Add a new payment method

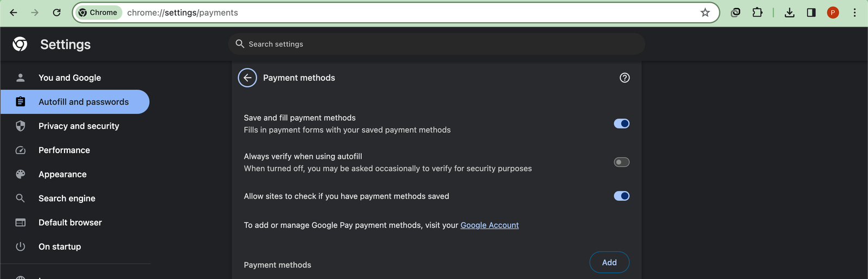(609, 262)
